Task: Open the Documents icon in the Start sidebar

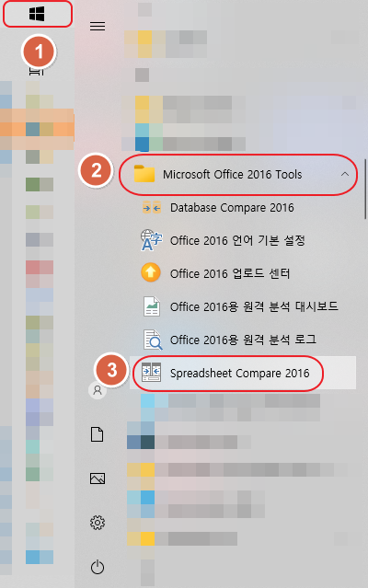Action: [97, 434]
